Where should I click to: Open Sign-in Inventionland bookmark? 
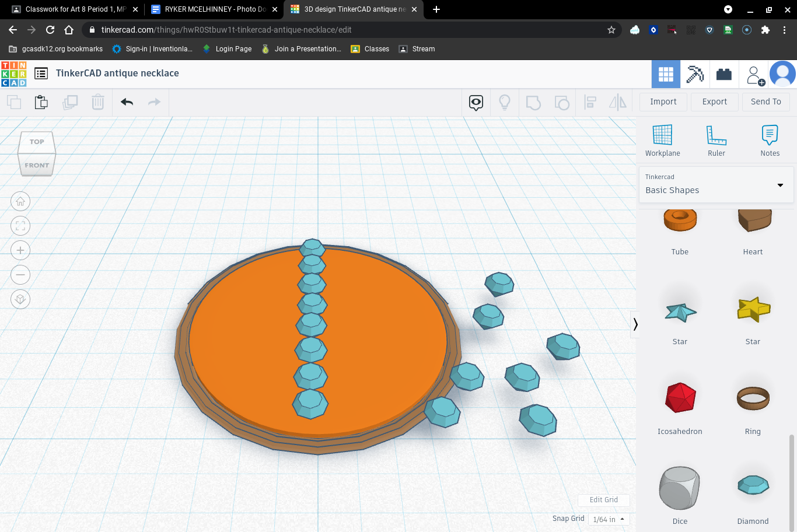pos(152,49)
